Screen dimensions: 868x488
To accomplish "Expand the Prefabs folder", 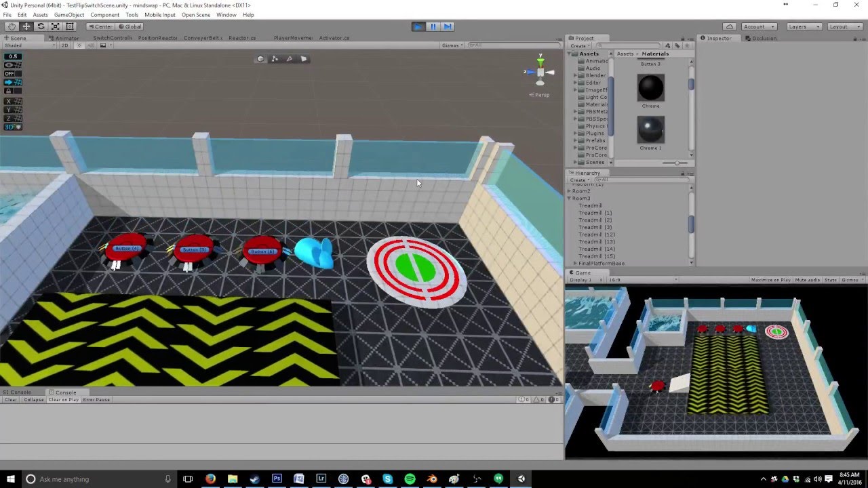I will (x=576, y=140).
